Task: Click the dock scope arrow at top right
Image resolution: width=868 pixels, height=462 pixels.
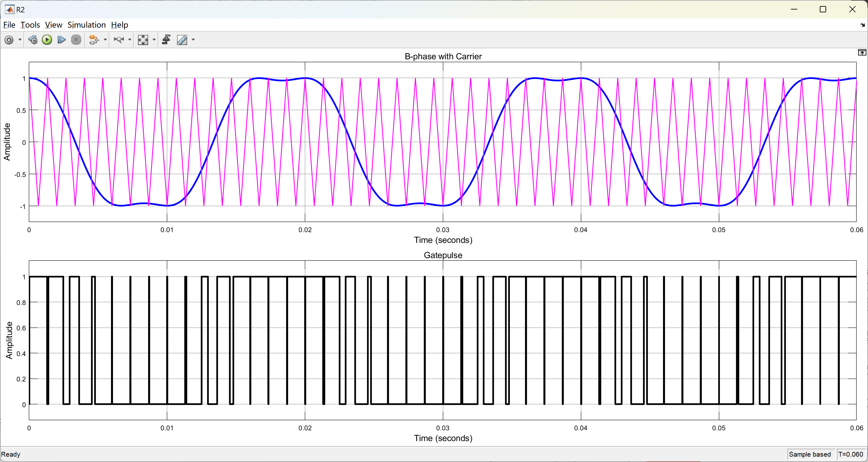Action: coord(863,25)
